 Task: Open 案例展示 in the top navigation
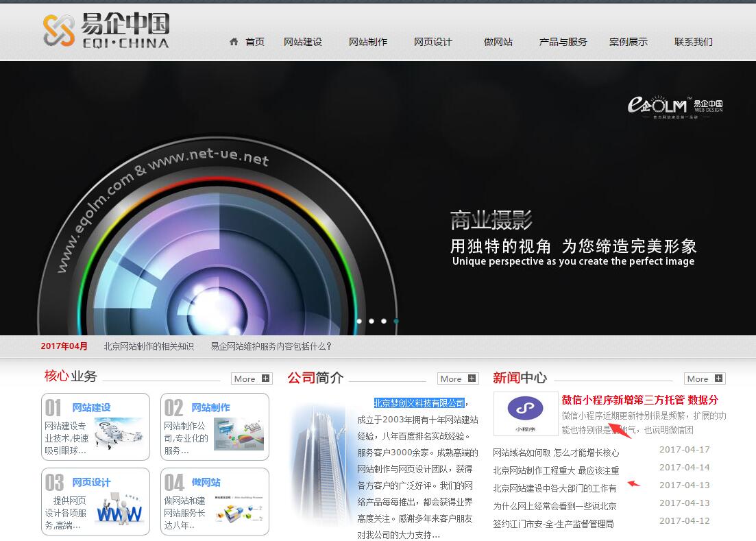click(x=628, y=42)
